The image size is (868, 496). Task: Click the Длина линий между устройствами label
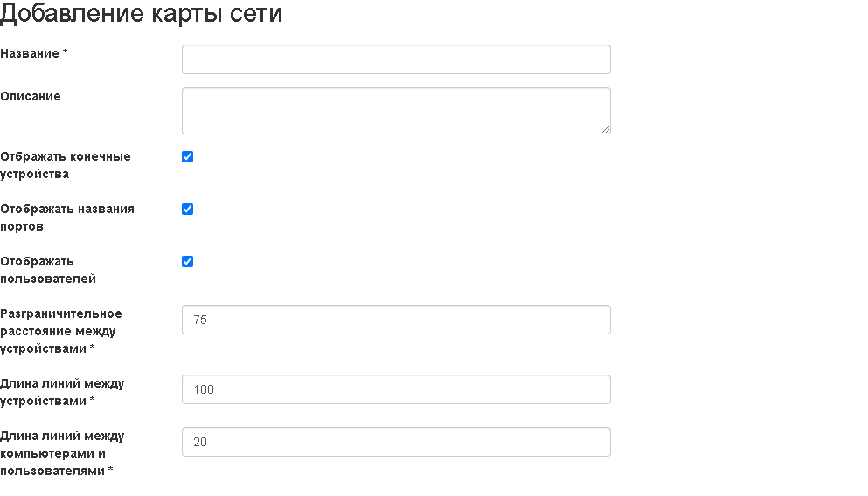(62, 392)
